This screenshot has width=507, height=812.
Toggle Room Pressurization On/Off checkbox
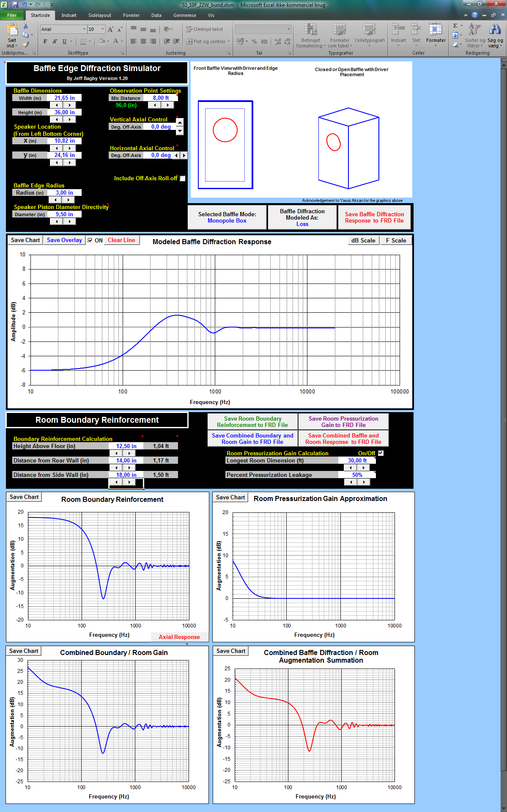(381, 453)
